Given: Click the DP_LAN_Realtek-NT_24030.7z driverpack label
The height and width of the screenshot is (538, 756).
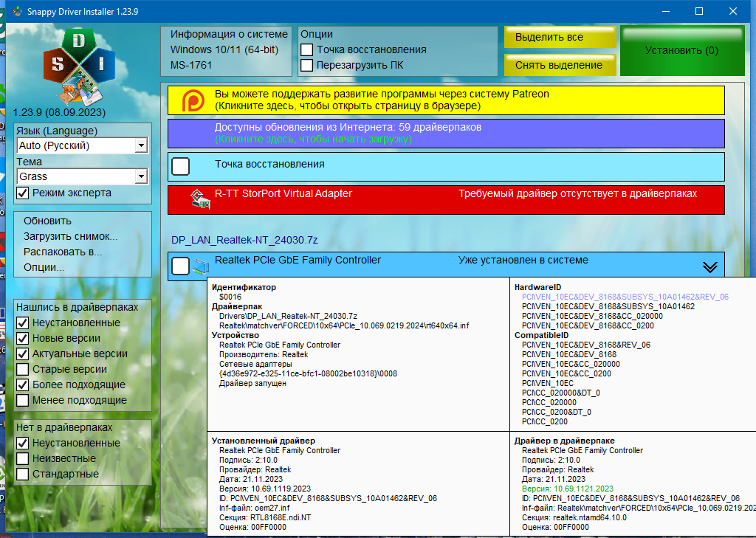Looking at the screenshot, I should click(244, 240).
